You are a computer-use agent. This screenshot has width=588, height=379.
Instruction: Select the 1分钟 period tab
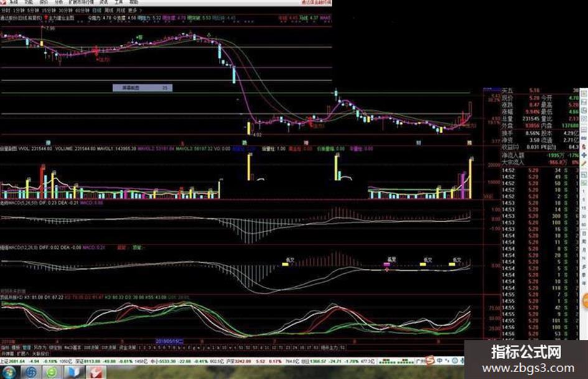coord(19,11)
